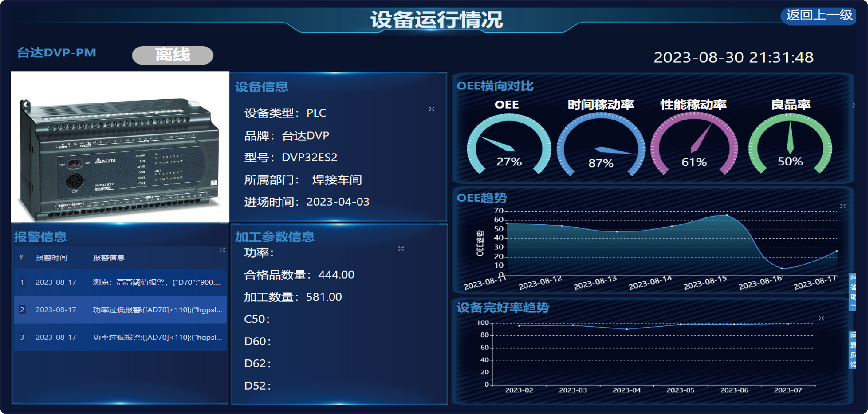Image resolution: width=868 pixels, height=414 pixels.
Task: Click the 时间稼动率 87% gauge
Action: coord(601,144)
